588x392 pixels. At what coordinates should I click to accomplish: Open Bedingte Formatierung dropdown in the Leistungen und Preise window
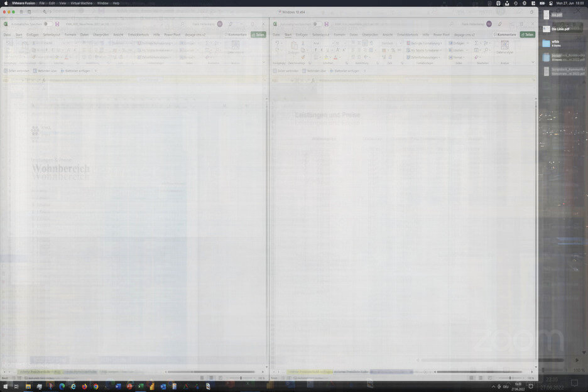tap(425, 43)
